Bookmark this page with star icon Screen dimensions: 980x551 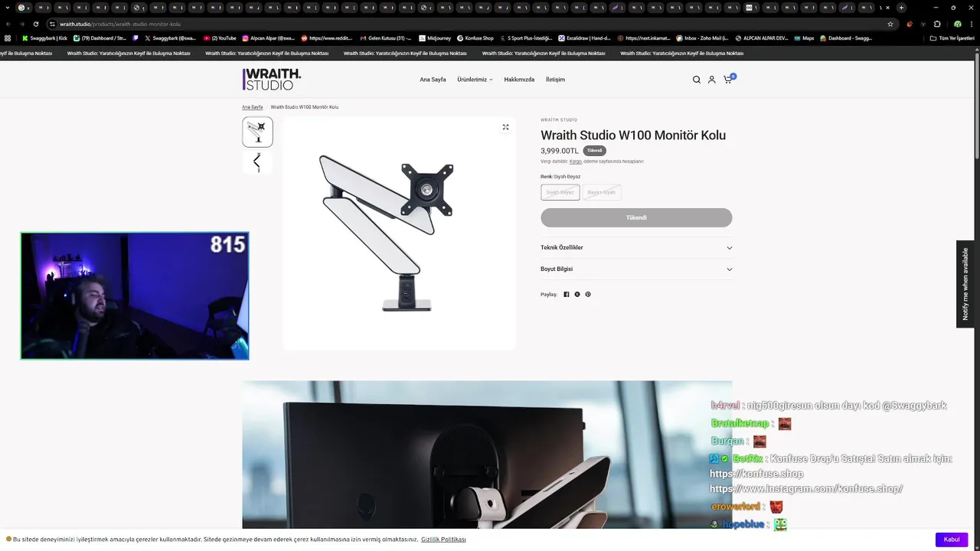890,24
